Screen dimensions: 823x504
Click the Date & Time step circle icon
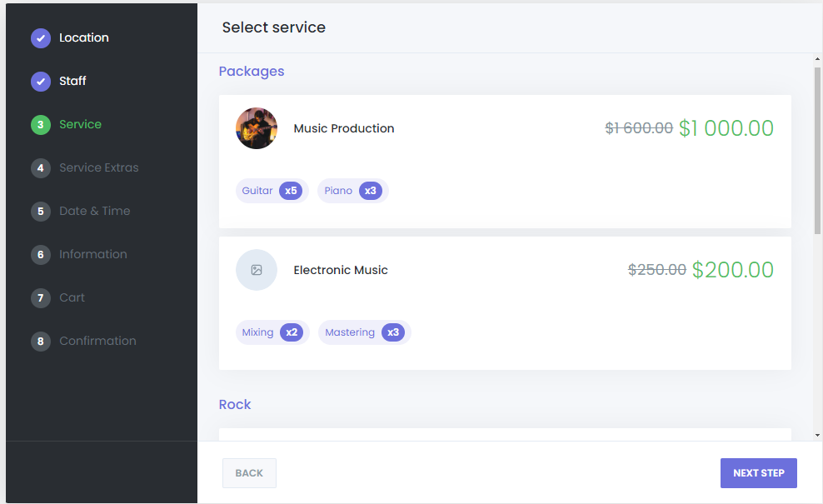[x=40, y=211]
